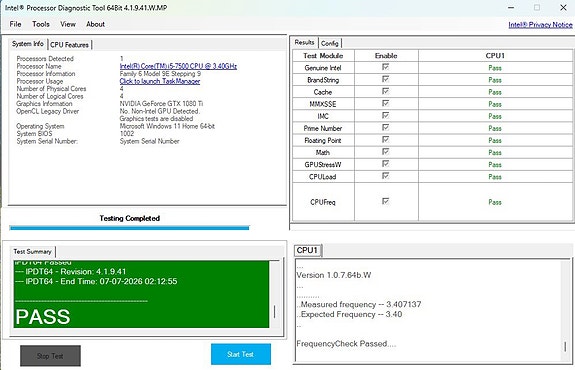575x370 pixels.
Task: Open the About menu
Action: click(95, 24)
